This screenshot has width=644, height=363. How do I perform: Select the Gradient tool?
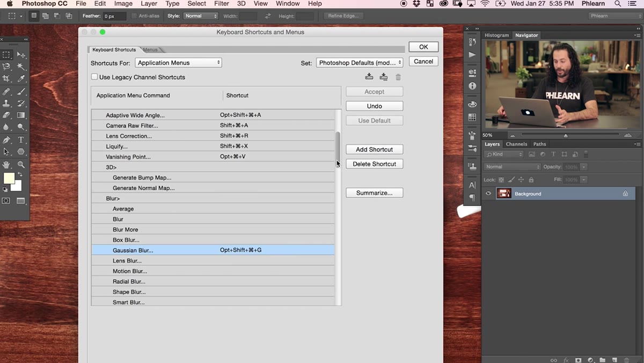pyautogui.click(x=21, y=115)
